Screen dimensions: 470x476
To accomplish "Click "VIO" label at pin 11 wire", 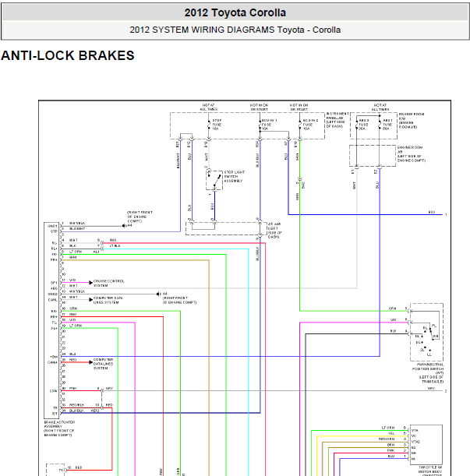I will (72, 280).
